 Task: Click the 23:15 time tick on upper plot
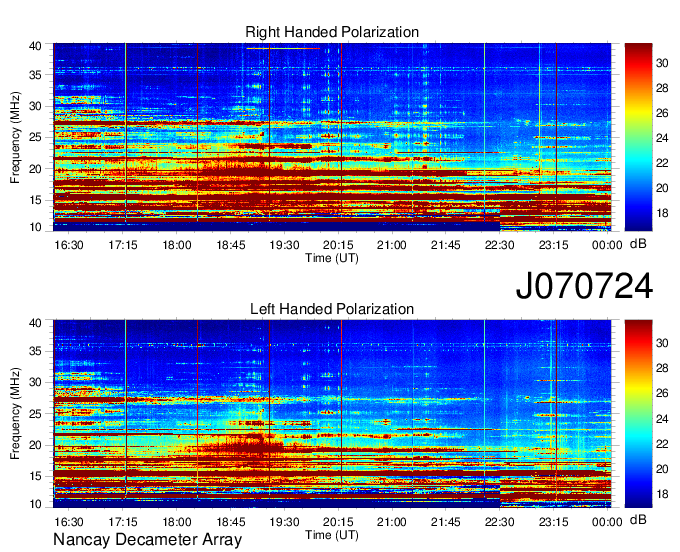(553, 245)
